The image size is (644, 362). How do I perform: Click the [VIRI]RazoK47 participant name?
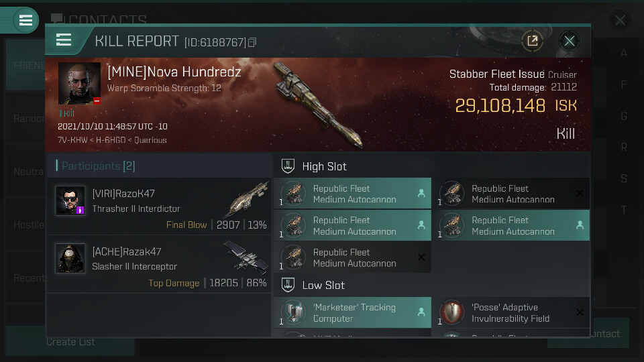(123, 194)
